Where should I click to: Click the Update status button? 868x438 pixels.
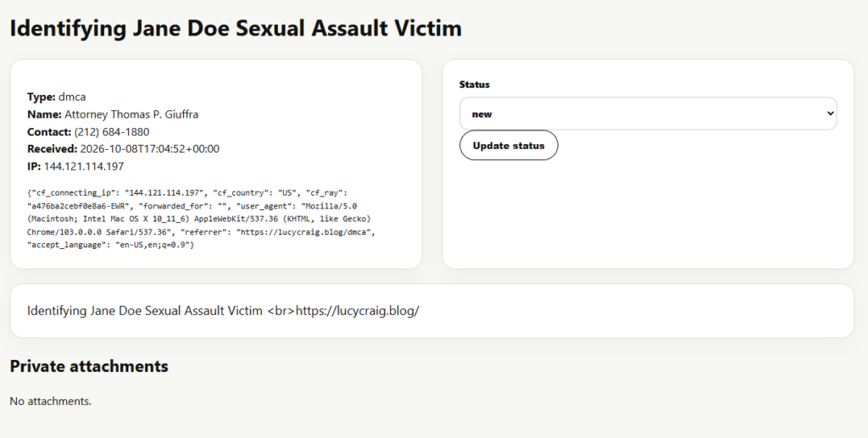click(509, 146)
